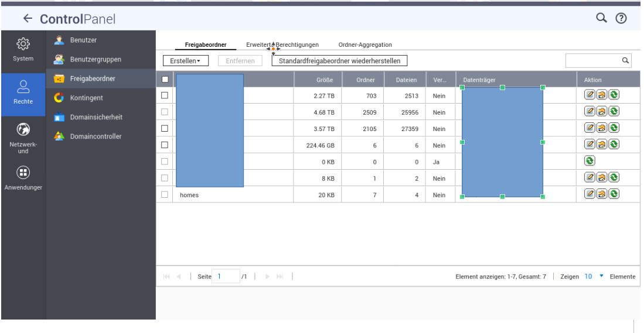644x333 pixels.
Task: Check the box for the homes row
Action: click(x=165, y=194)
